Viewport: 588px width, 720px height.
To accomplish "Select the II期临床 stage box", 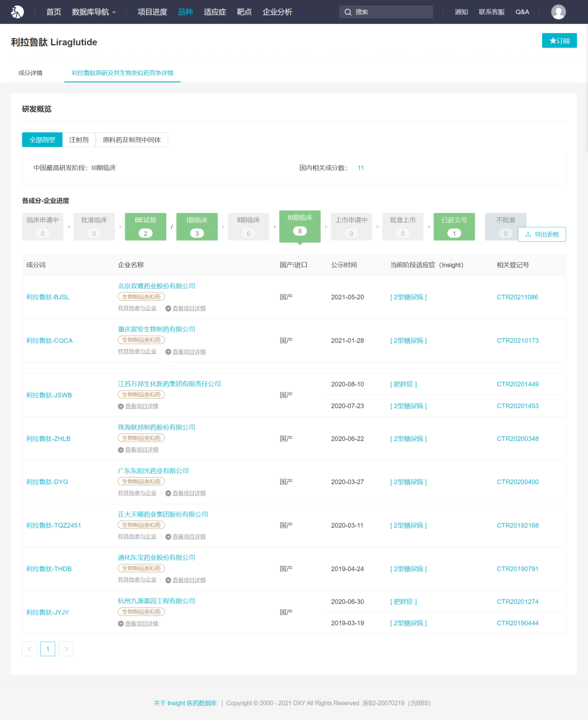I will (248, 227).
